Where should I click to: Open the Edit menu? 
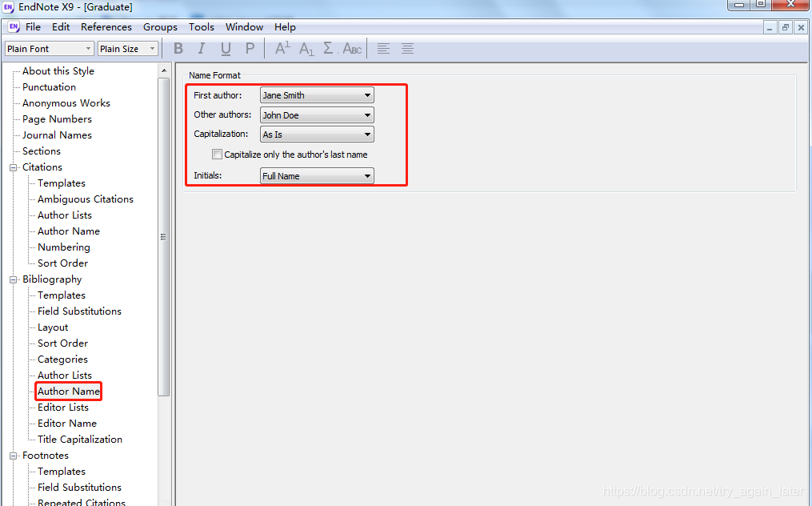61,27
